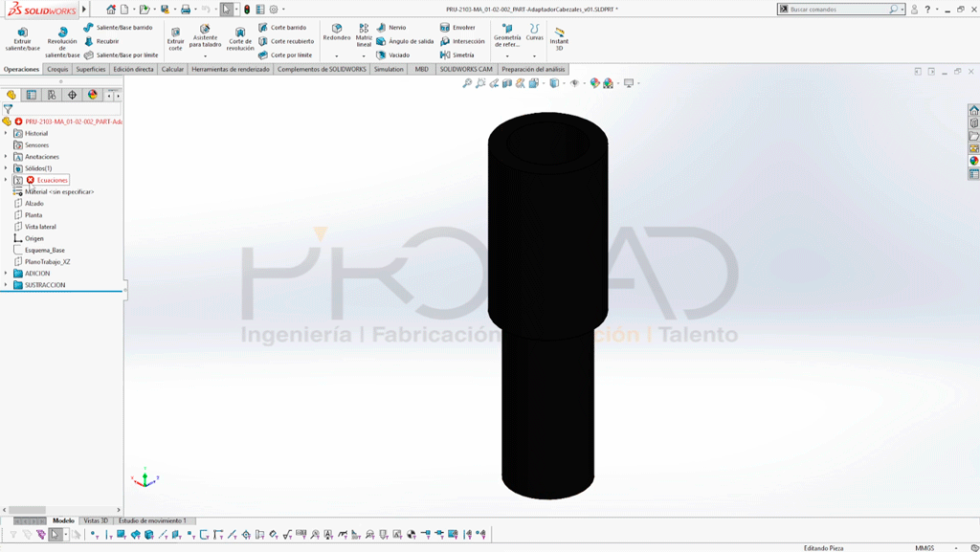Click the Print icon

(185, 10)
